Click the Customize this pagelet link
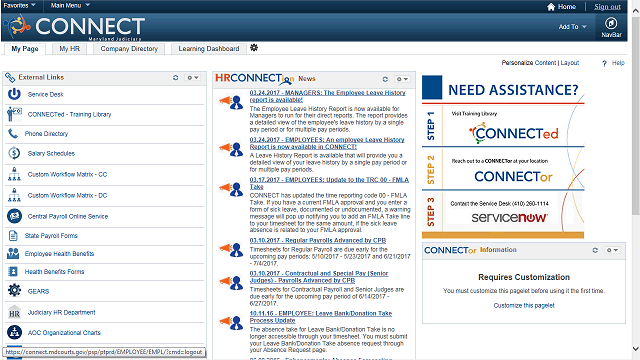Screen dimensions: 640x360 tap(524, 305)
